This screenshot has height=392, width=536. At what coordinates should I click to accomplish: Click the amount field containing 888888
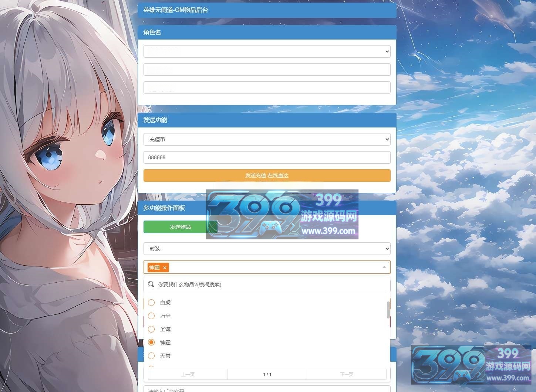(x=267, y=157)
